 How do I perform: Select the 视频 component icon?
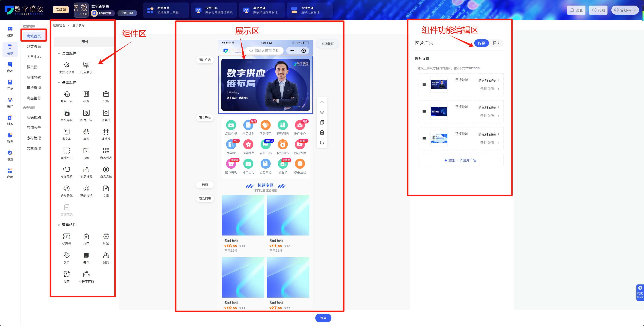86,151
